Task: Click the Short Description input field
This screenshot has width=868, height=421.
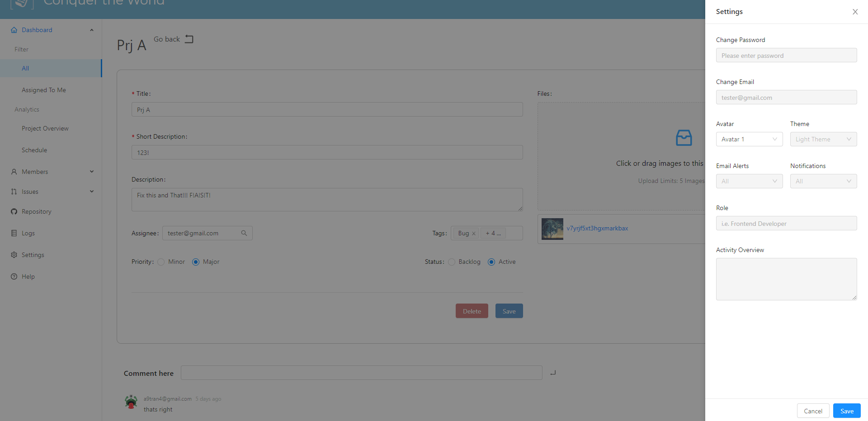Action: coord(327,152)
